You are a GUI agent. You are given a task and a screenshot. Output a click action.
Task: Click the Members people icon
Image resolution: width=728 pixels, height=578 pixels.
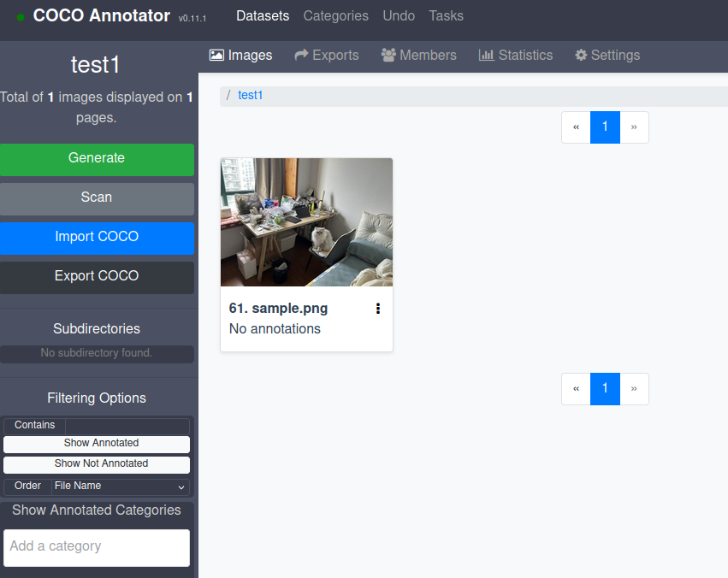(388, 55)
